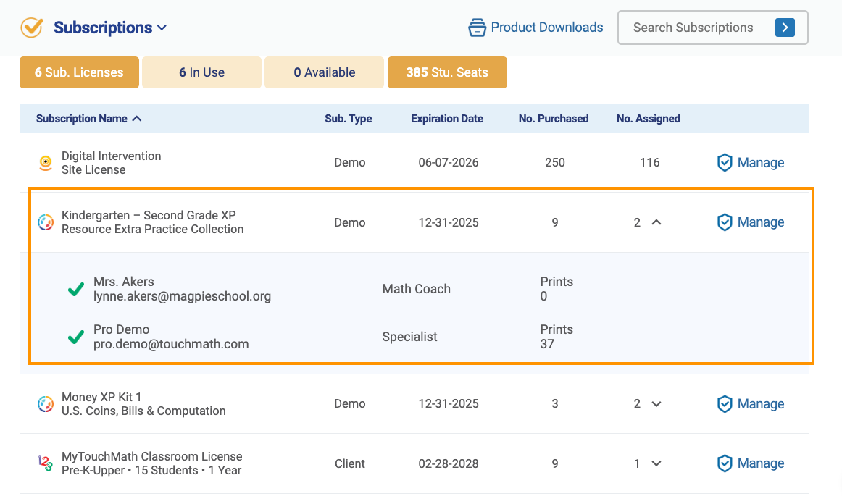Click shield icon in MyTouchMath row
This screenshot has height=504, width=842.
pyautogui.click(x=725, y=463)
